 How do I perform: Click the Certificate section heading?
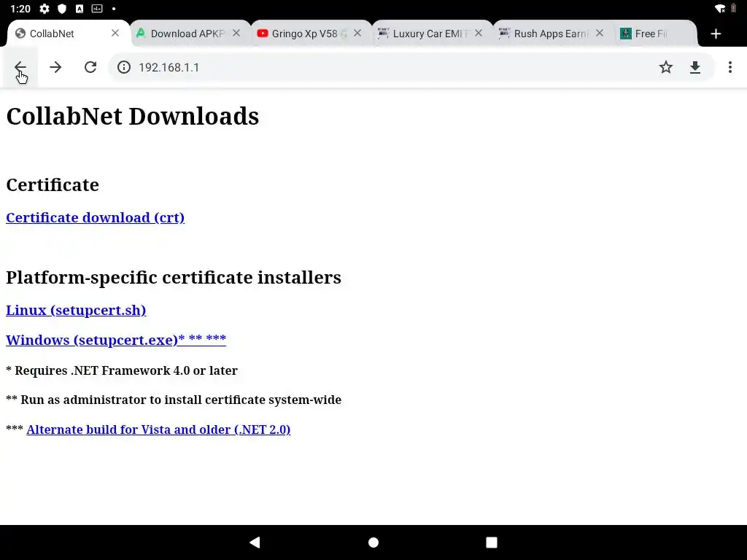pos(53,184)
